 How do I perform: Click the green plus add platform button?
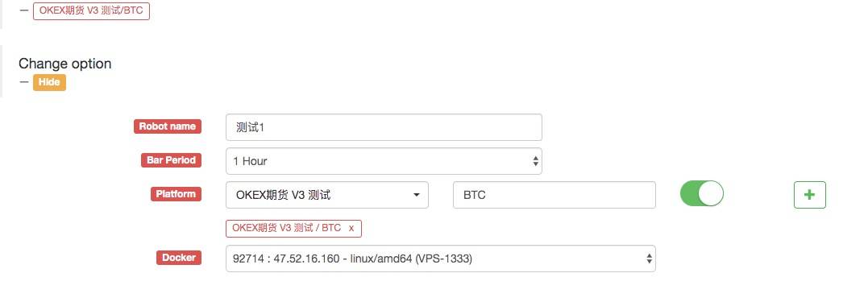(809, 195)
